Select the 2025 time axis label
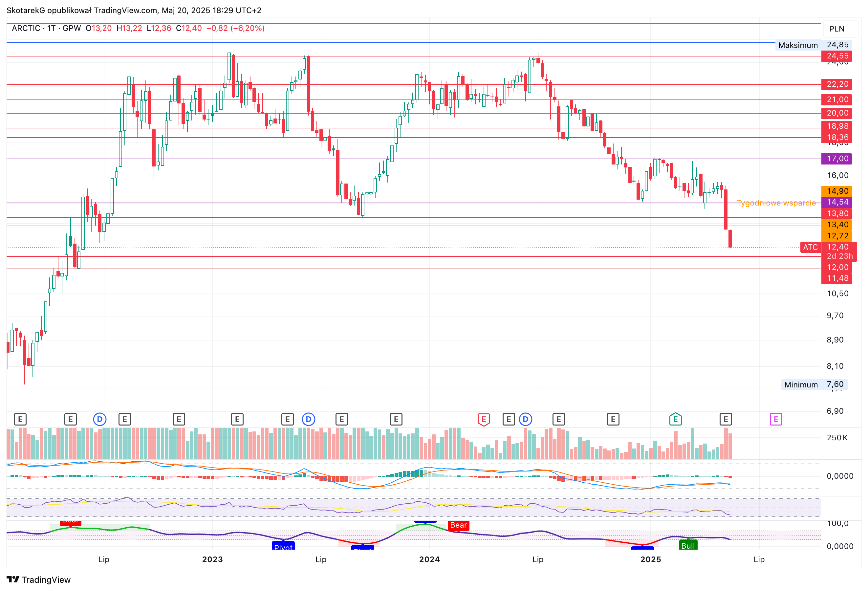 pos(651,559)
